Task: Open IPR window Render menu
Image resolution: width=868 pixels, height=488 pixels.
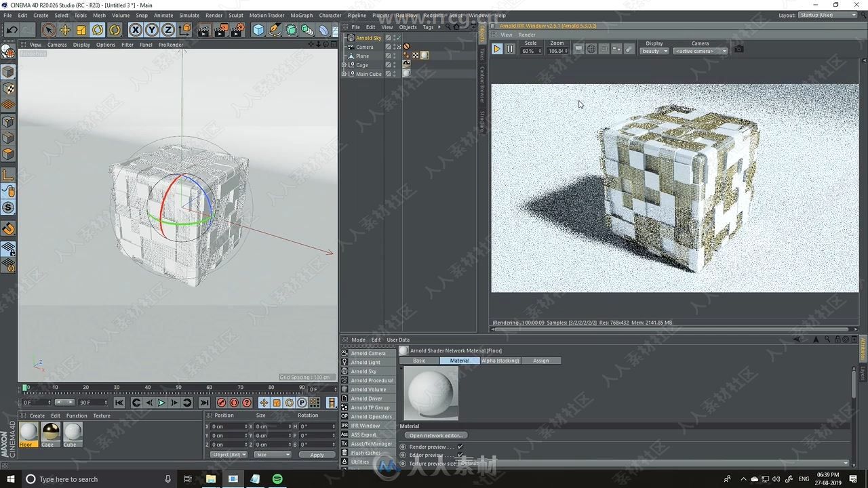Action: [526, 35]
